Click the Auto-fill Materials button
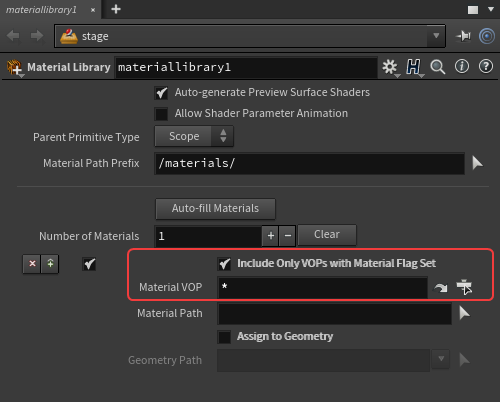 click(215, 209)
